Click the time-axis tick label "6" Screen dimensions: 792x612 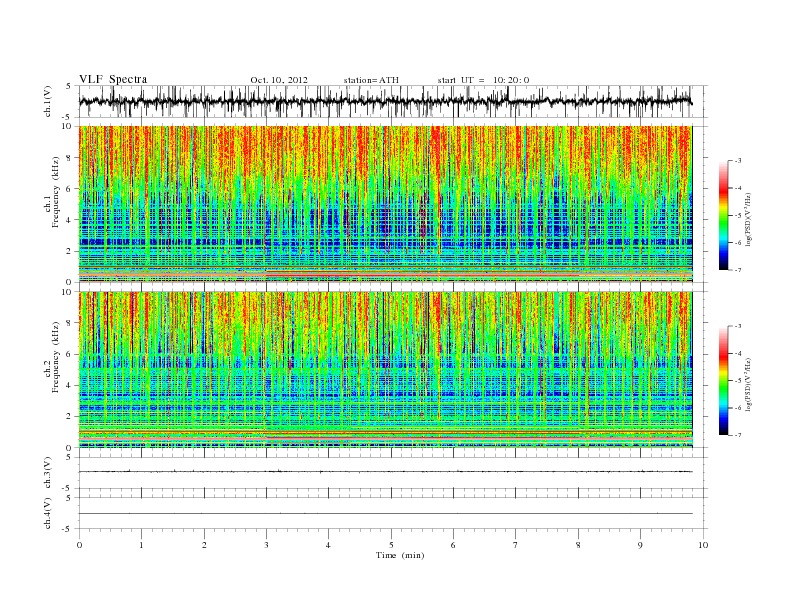[454, 545]
